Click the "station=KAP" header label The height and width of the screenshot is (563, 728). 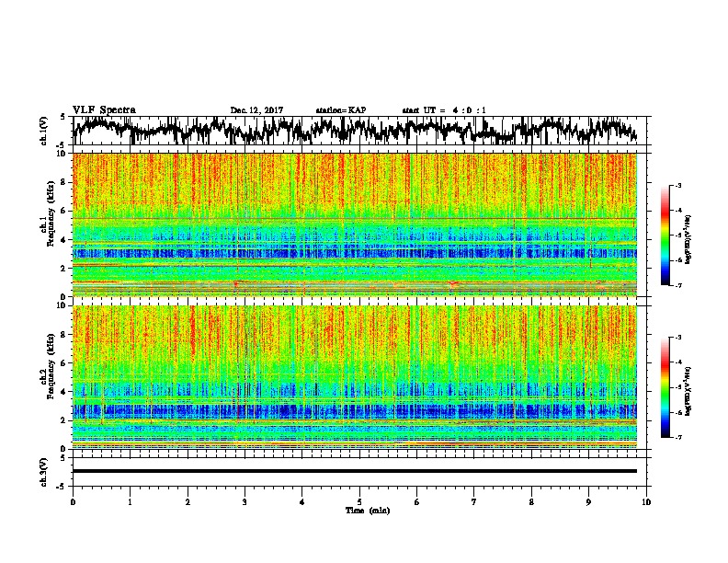coord(341,110)
